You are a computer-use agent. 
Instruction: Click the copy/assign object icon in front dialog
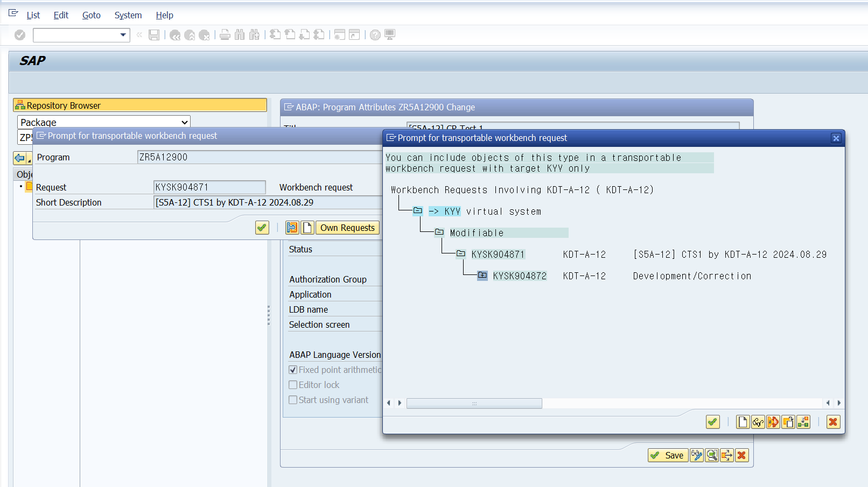[788, 422]
